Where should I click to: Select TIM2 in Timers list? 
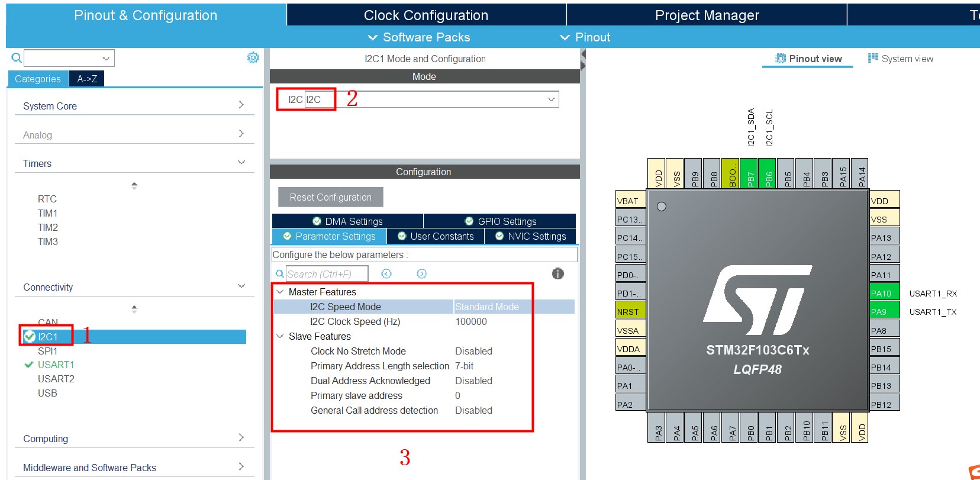tap(48, 227)
